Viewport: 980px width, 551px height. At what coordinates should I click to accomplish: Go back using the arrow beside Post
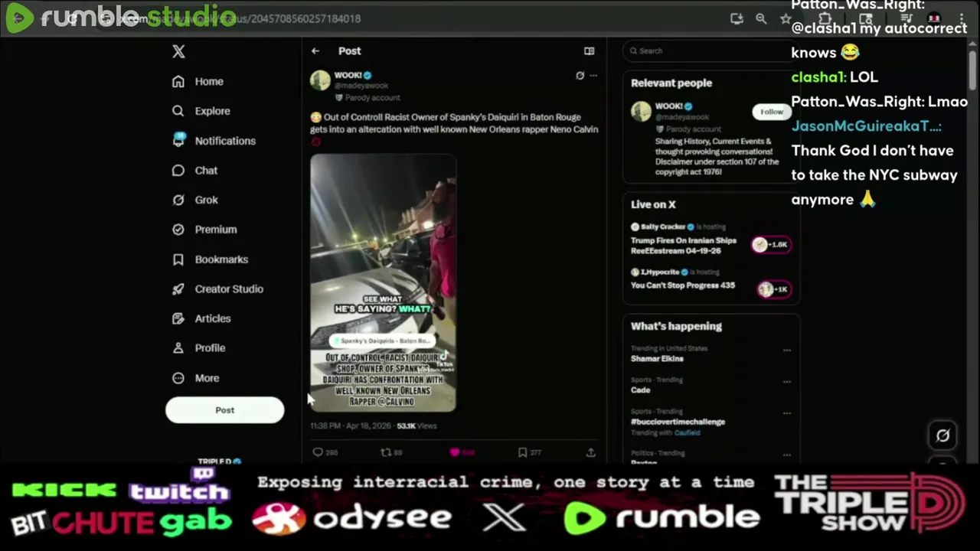click(x=315, y=51)
